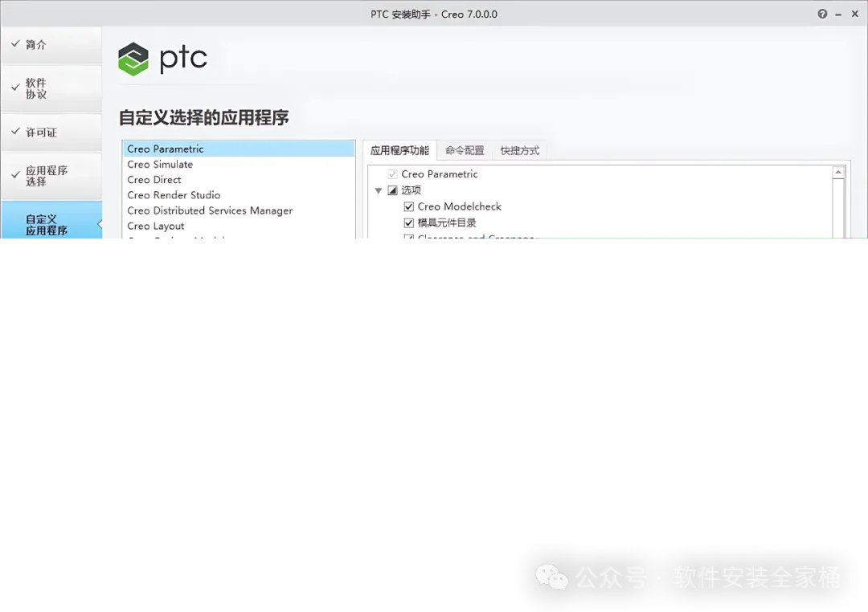The image size is (868, 612).
Task: Toggle the Creo Parametric feature checkbox
Action: click(392, 174)
